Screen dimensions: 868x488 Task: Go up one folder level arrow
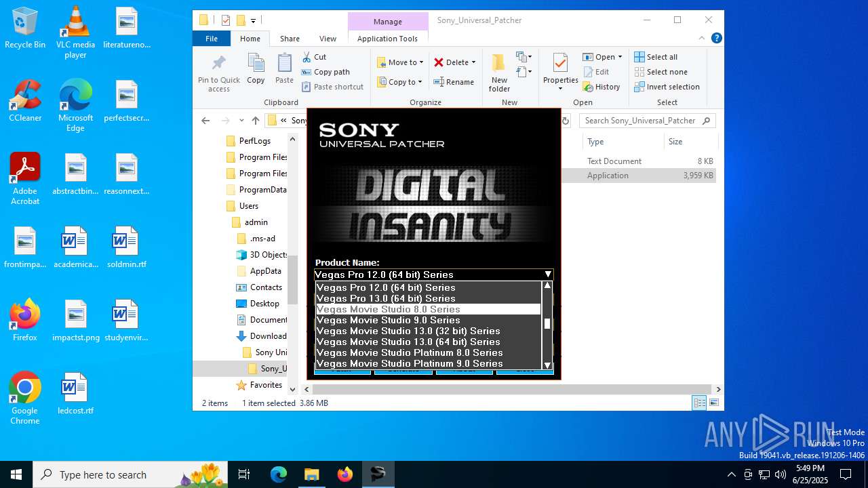click(256, 121)
